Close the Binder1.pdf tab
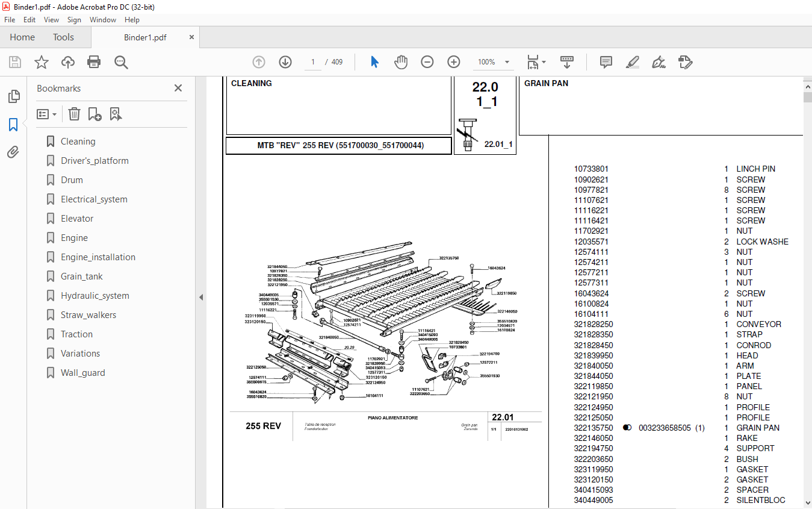 tap(192, 37)
